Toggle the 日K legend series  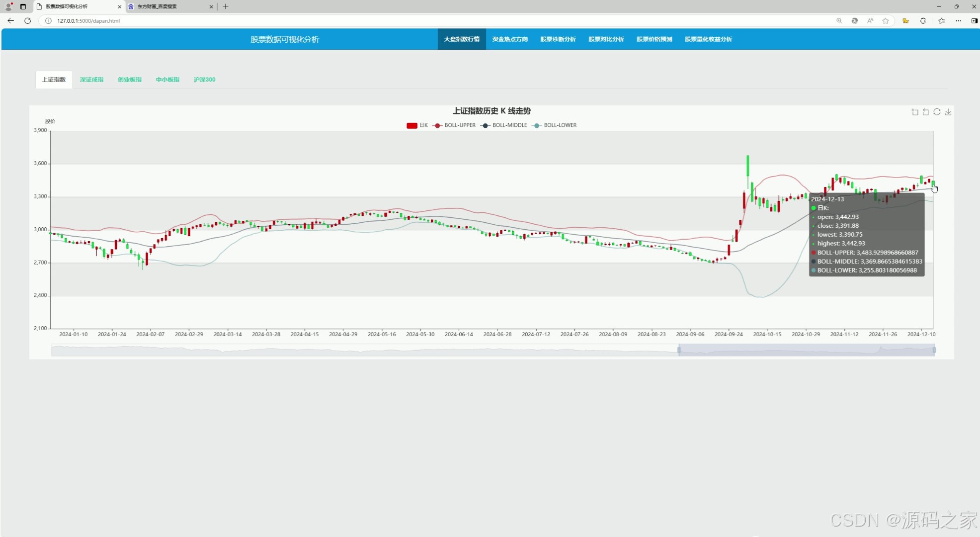417,125
